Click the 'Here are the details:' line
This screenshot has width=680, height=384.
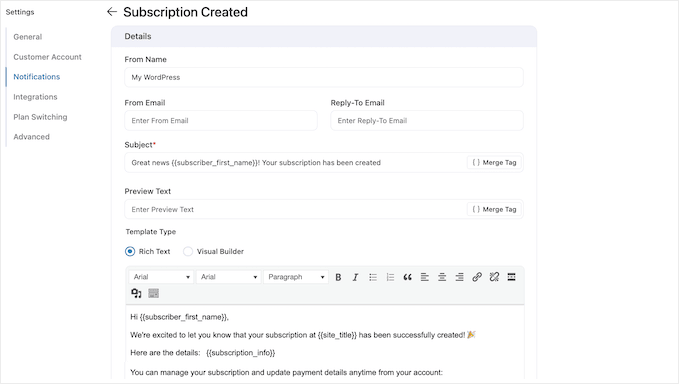click(203, 353)
